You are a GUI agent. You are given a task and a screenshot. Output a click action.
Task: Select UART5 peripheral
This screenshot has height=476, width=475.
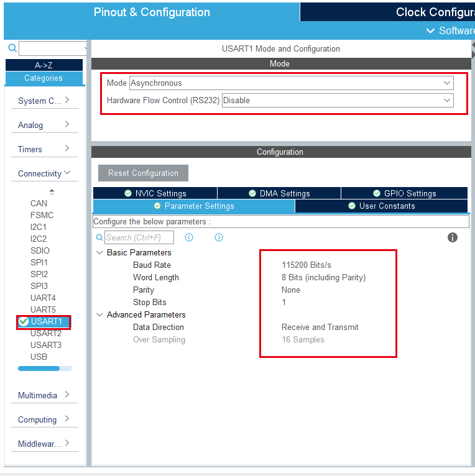point(43,309)
